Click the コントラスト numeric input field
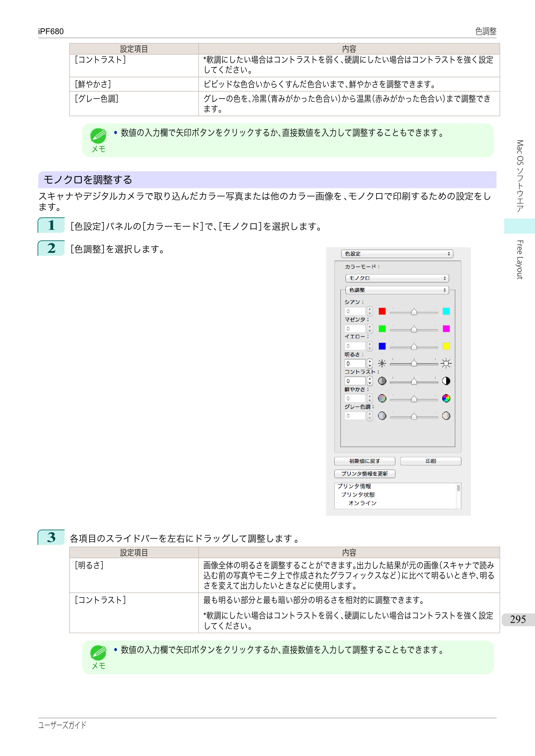 pos(355,381)
